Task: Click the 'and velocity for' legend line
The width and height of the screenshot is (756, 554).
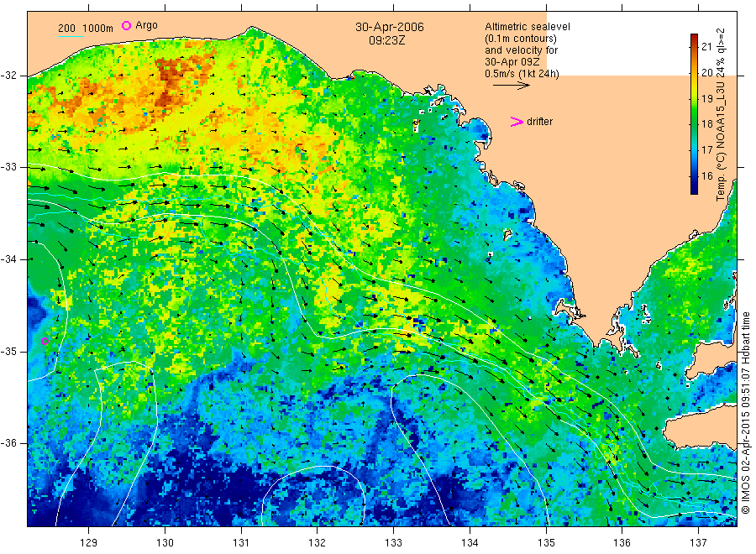Action: coord(521,50)
